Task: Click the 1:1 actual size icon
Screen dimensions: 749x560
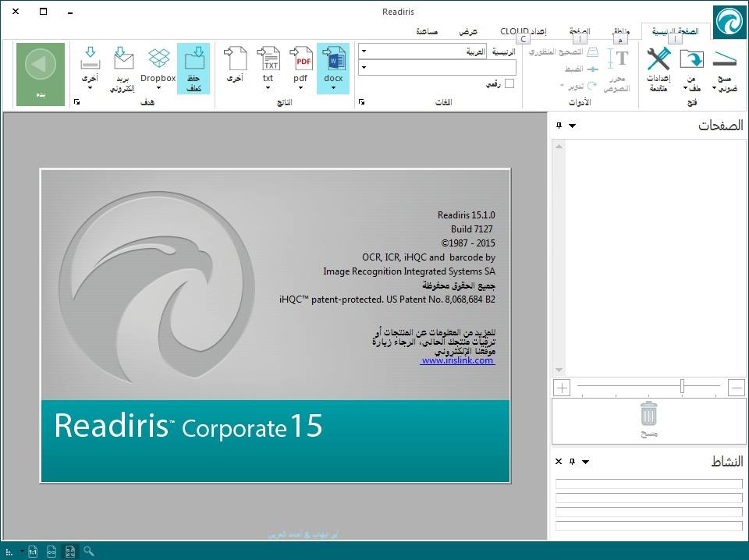Action: click(33, 551)
